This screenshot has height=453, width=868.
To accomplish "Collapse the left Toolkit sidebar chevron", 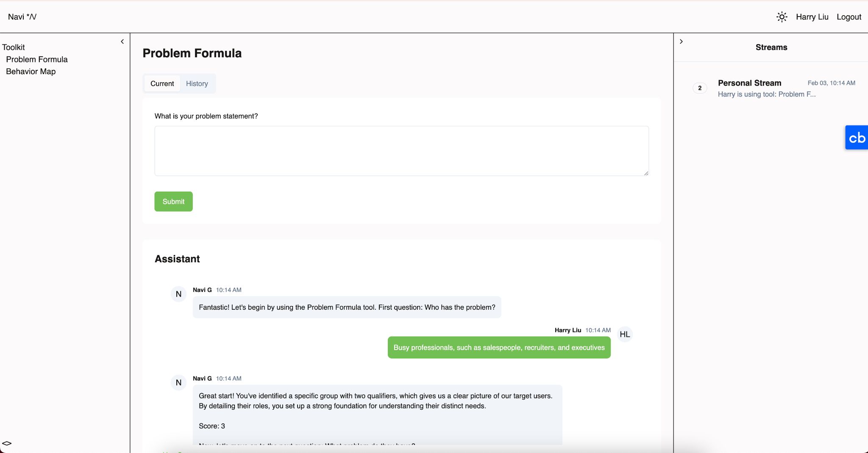I will pyautogui.click(x=122, y=42).
